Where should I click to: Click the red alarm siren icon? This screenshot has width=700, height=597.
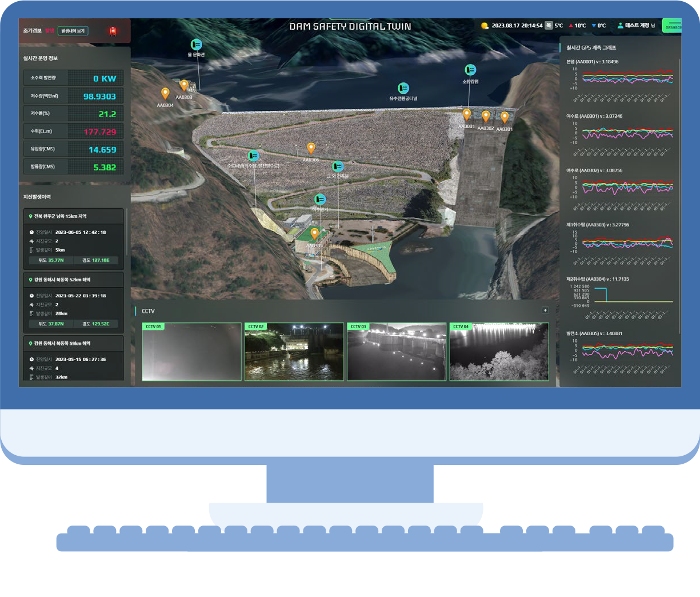click(x=113, y=31)
